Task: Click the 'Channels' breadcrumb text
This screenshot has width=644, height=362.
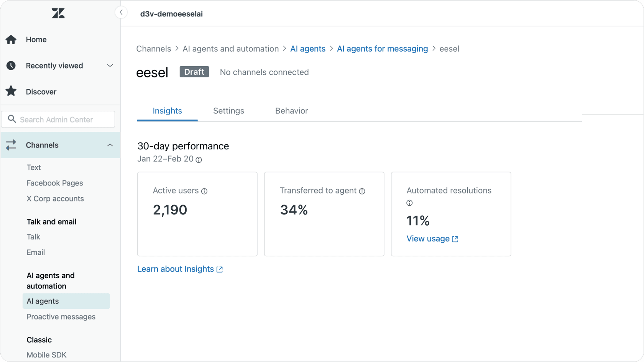Action: [x=154, y=49]
